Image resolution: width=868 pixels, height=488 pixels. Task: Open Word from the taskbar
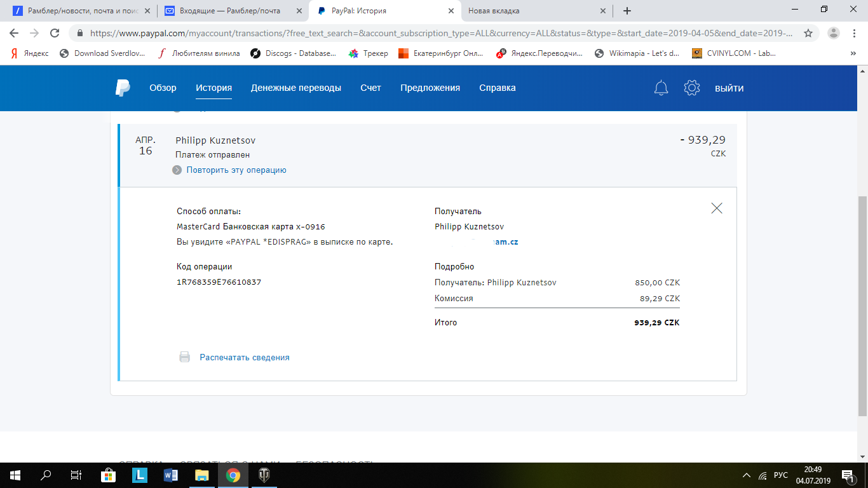(170, 475)
